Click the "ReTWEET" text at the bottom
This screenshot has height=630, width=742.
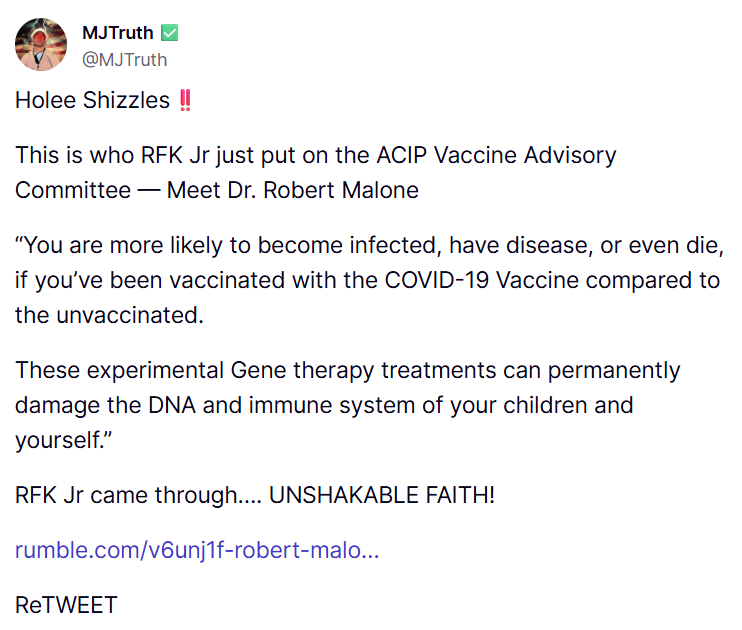coord(66,605)
